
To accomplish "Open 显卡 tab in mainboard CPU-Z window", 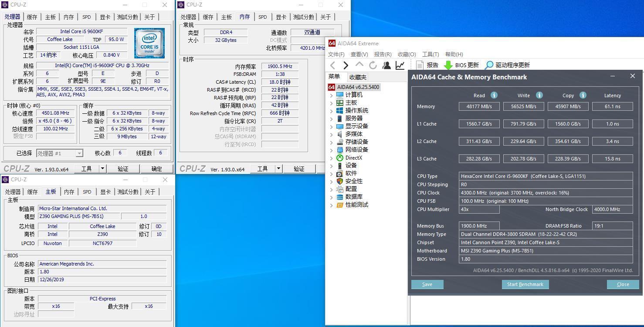I will [105, 192].
